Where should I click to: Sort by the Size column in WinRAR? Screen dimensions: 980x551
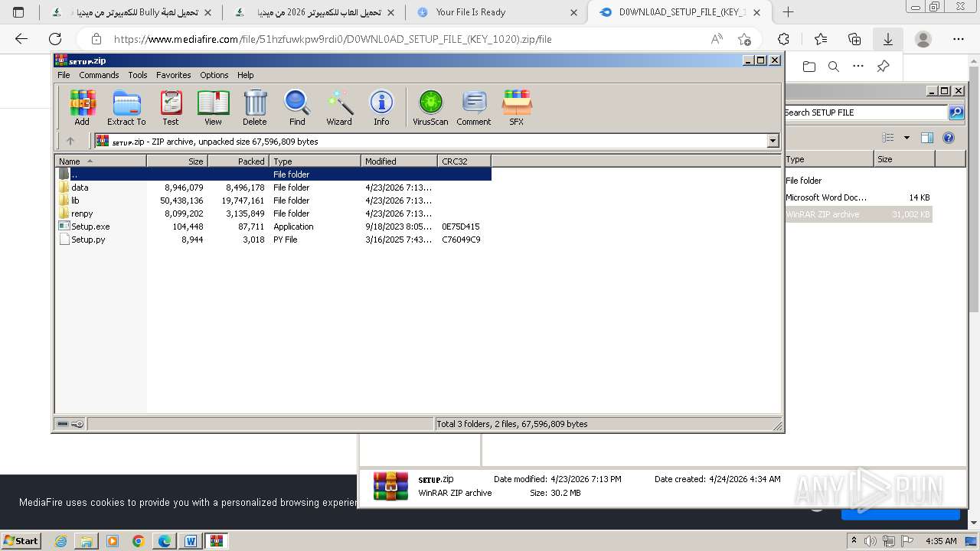pos(177,161)
